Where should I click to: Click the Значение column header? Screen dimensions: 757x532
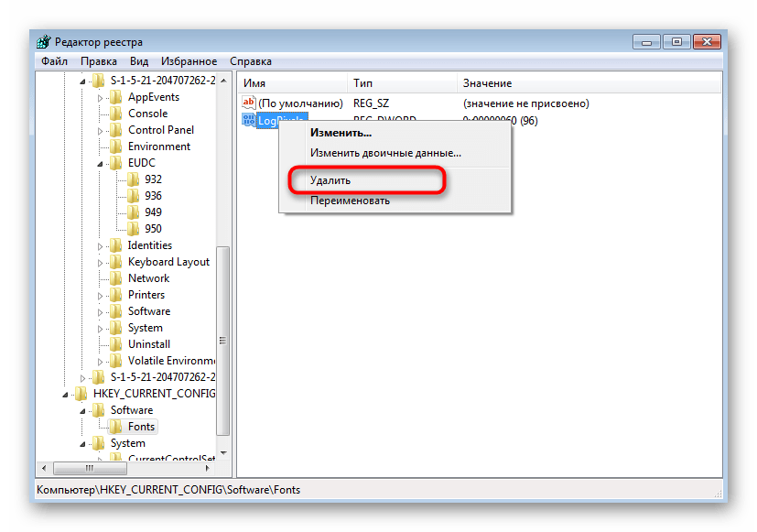point(589,83)
